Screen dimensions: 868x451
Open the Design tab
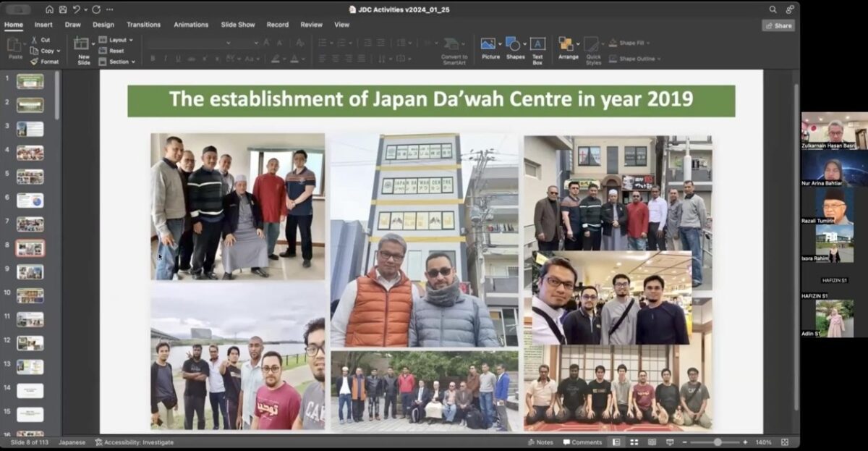click(103, 25)
